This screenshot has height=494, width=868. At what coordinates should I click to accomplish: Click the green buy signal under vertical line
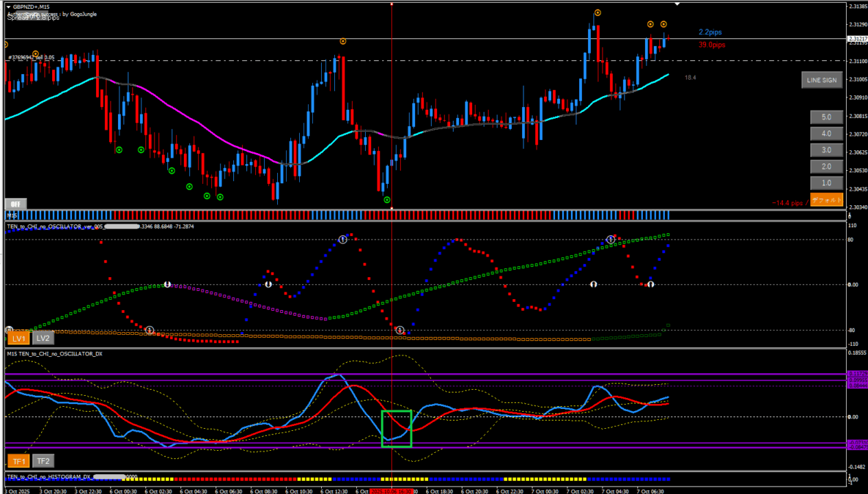pyautogui.click(x=387, y=199)
